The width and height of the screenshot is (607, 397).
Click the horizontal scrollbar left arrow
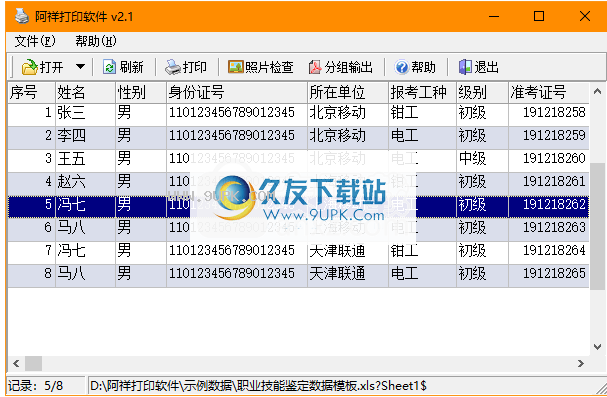(x=16, y=363)
